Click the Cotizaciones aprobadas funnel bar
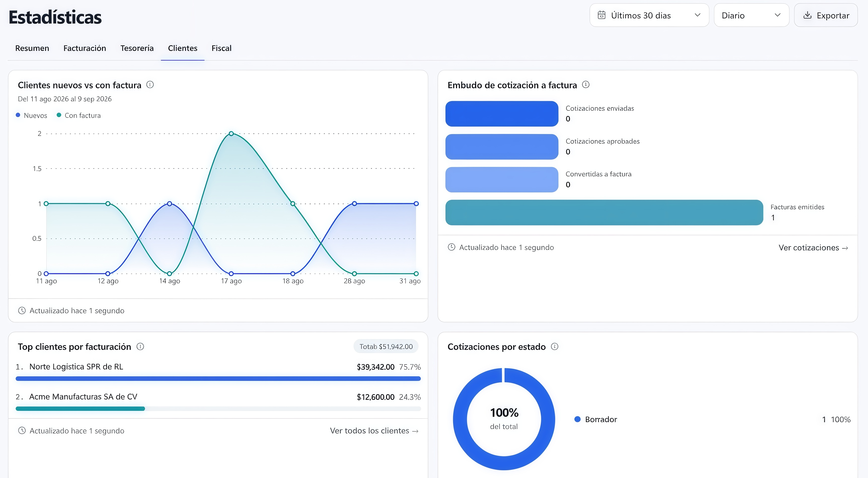The image size is (868, 478). point(502,147)
